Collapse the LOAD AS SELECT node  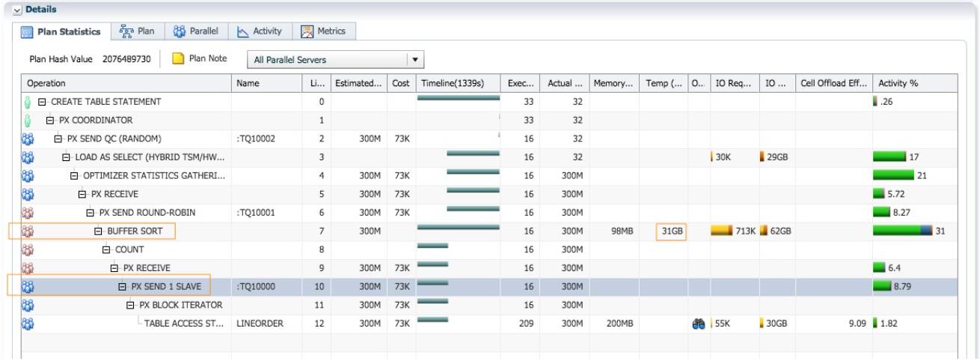pyautogui.click(x=67, y=157)
